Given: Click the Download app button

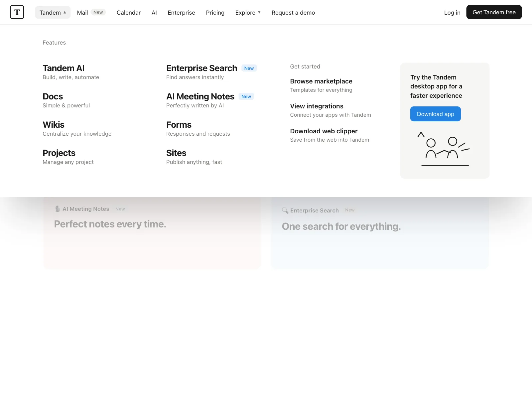Looking at the screenshot, I should point(436,114).
